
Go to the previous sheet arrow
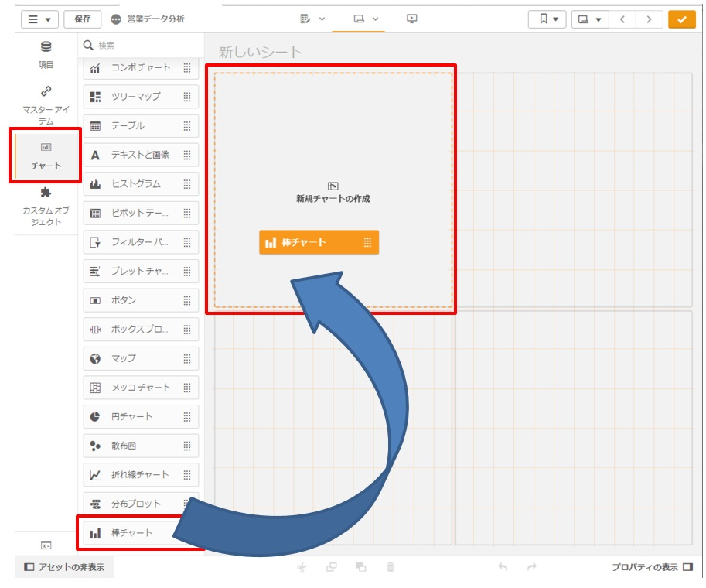(622, 19)
